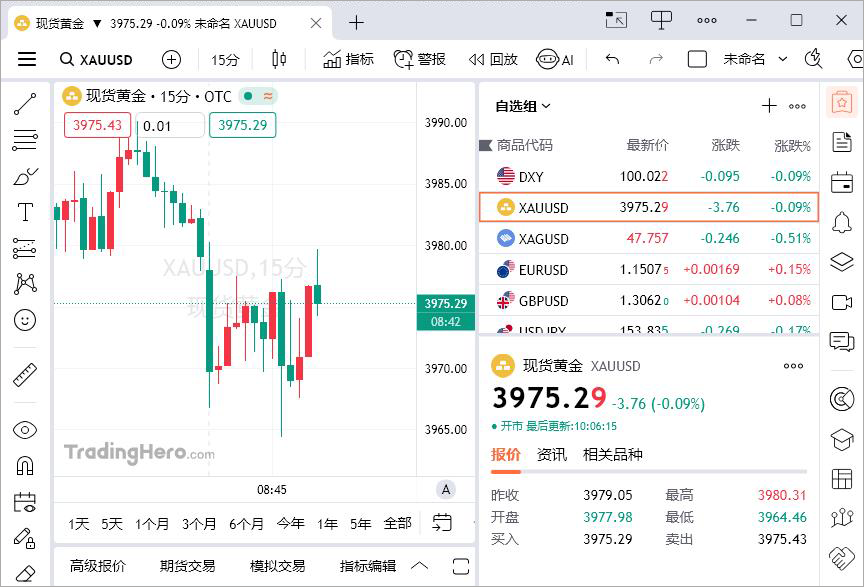This screenshot has width=864, height=587.
Task: Open the candlestick chart style selector
Action: point(279,59)
